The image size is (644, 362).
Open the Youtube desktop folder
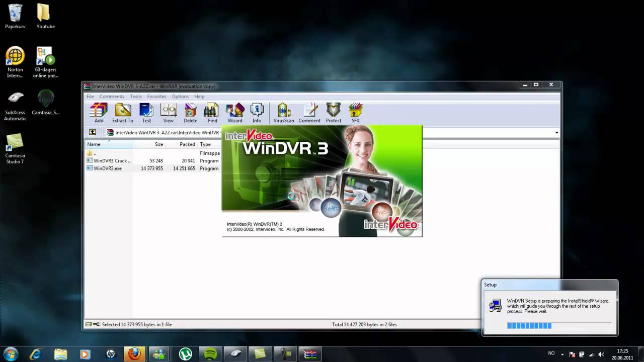coord(45,16)
